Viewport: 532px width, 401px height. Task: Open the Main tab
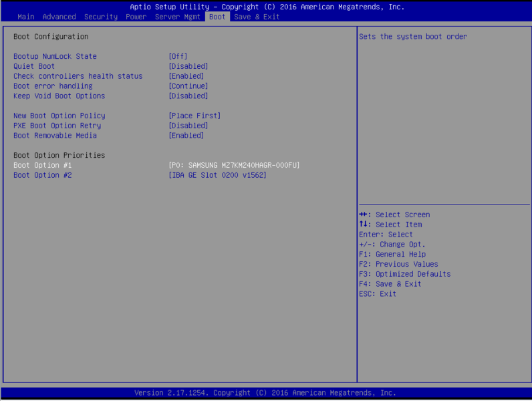pyautogui.click(x=26, y=17)
